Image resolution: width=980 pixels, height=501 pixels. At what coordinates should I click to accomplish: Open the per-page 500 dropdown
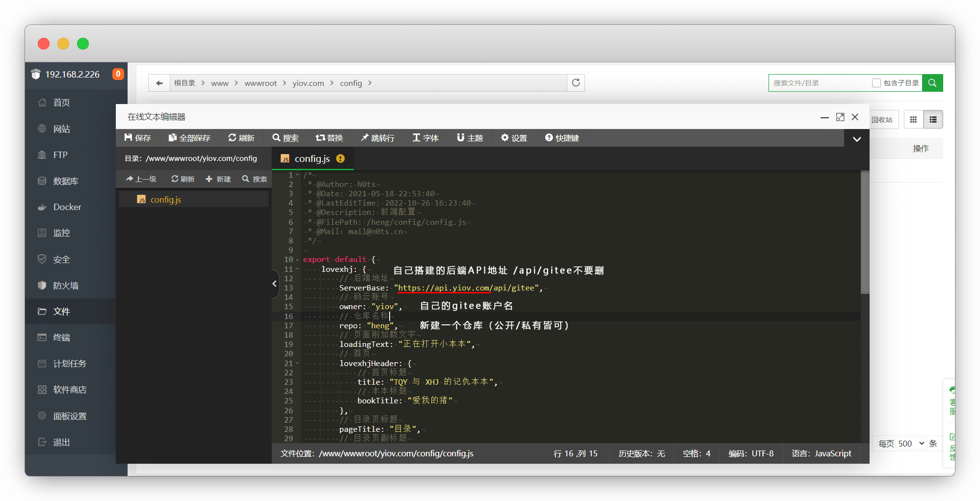[x=911, y=444]
